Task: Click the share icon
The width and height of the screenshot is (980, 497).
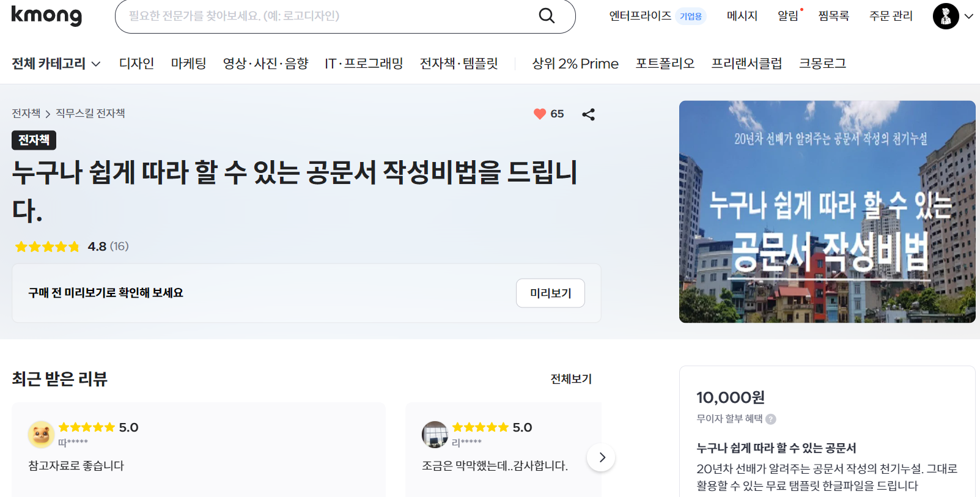Action: 588,114
